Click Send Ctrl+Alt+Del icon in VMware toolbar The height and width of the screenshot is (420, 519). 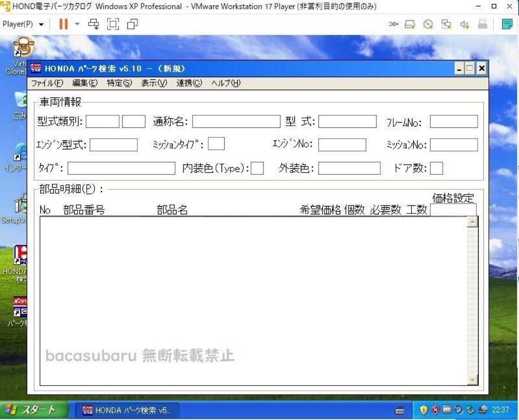[93, 24]
